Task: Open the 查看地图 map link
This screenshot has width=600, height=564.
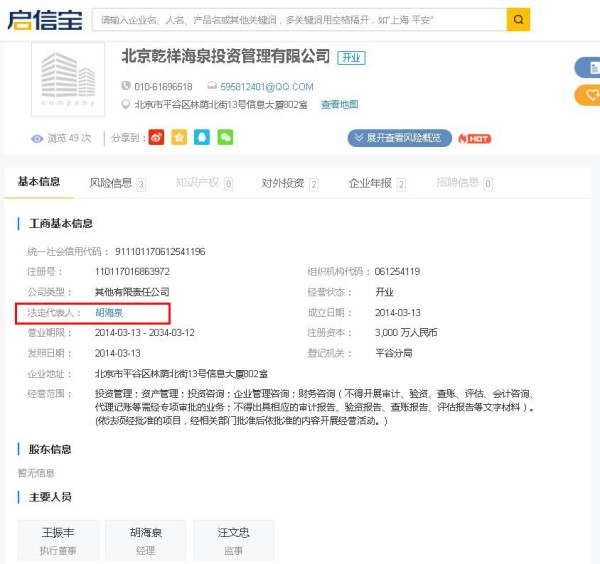Action: click(x=339, y=105)
